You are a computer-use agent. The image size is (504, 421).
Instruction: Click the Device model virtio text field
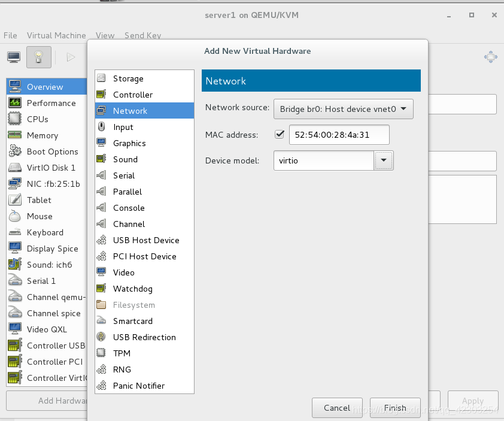pos(324,160)
